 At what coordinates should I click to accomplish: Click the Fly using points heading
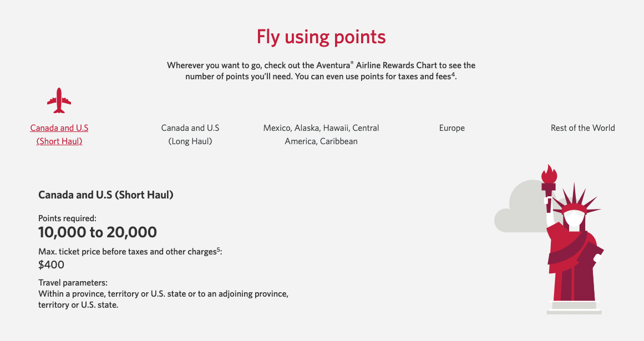[x=321, y=37]
